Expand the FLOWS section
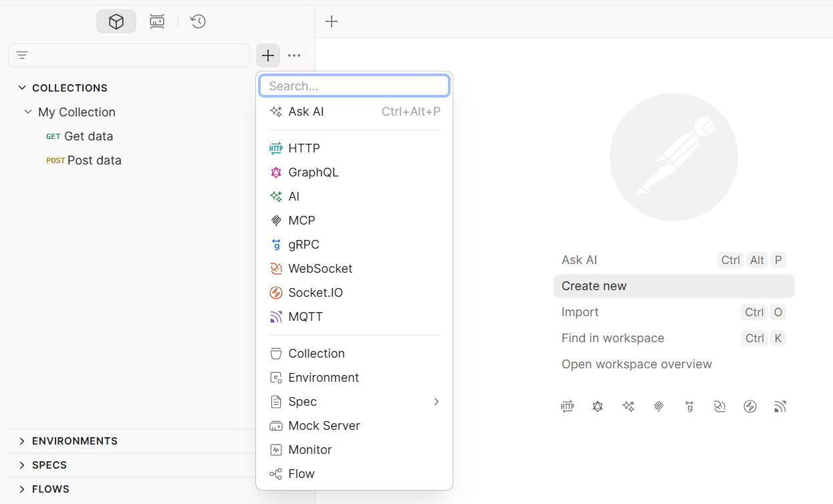Viewport: 833px width, 504px height. click(50, 489)
